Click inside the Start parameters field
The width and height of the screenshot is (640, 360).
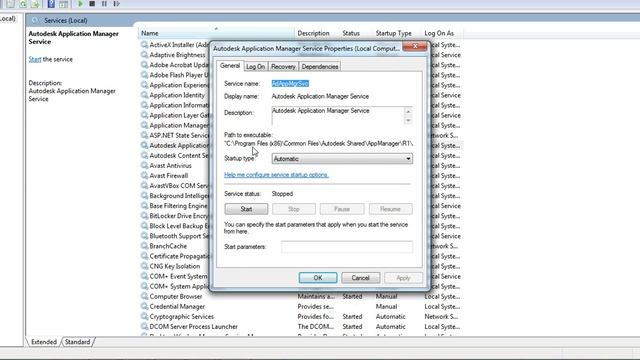(347, 247)
